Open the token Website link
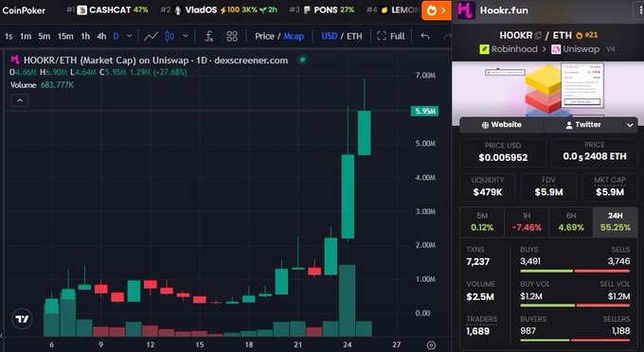This screenshot has width=644, height=352. click(x=502, y=125)
